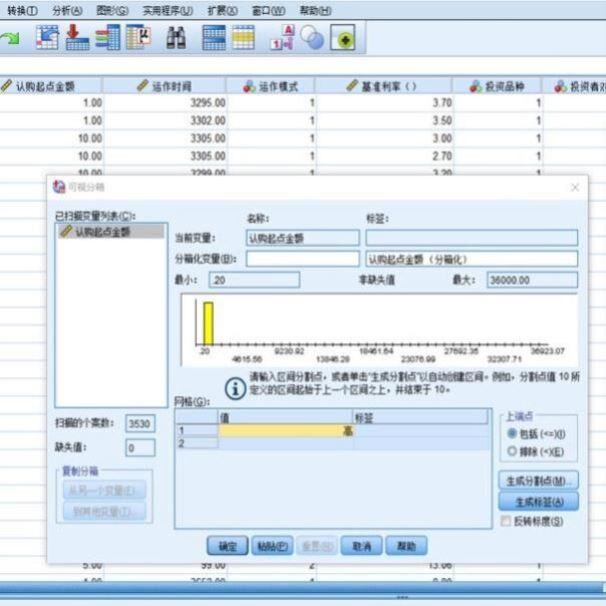
Task: Click the Use Variable Sets circles icon
Action: coord(312,37)
